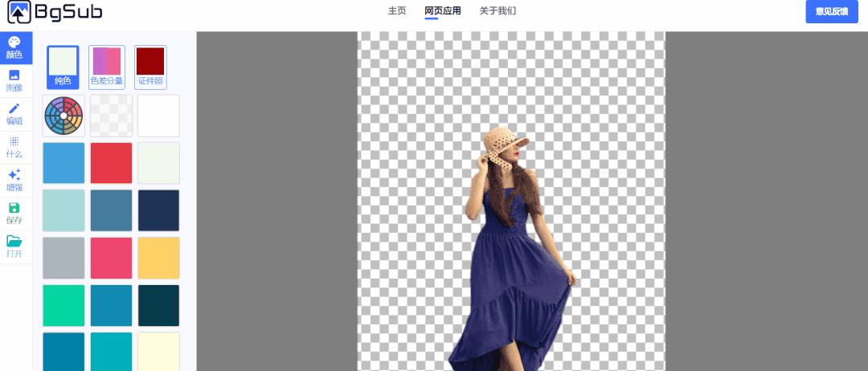
Task: Select the 编辑 pencil edit tool
Action: (x=14, y=113)
